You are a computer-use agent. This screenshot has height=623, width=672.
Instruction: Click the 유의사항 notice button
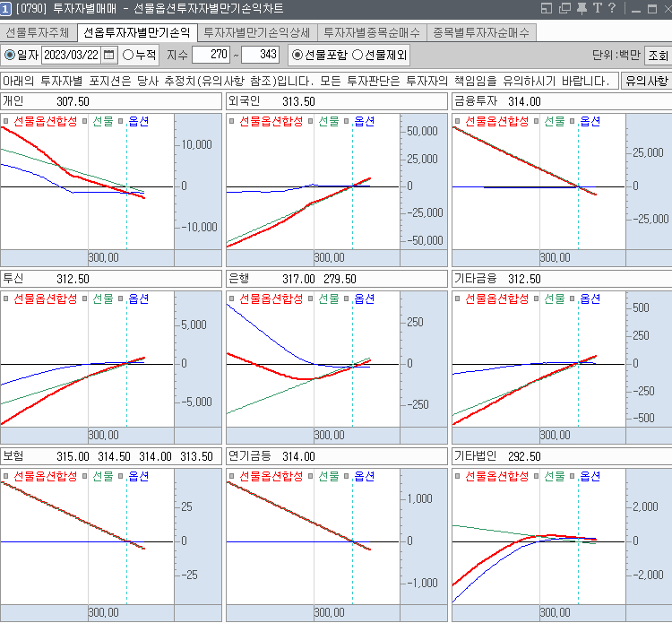pyautogui.click(x=645, y=81)
